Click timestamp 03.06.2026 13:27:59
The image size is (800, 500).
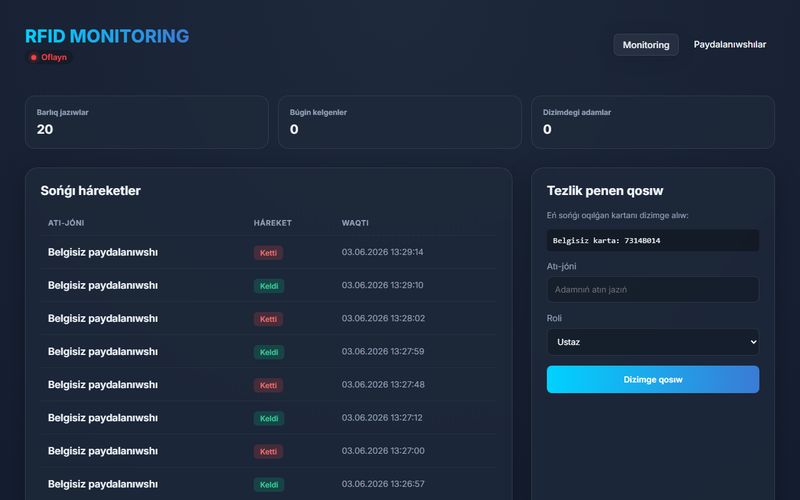pos(383,352)
